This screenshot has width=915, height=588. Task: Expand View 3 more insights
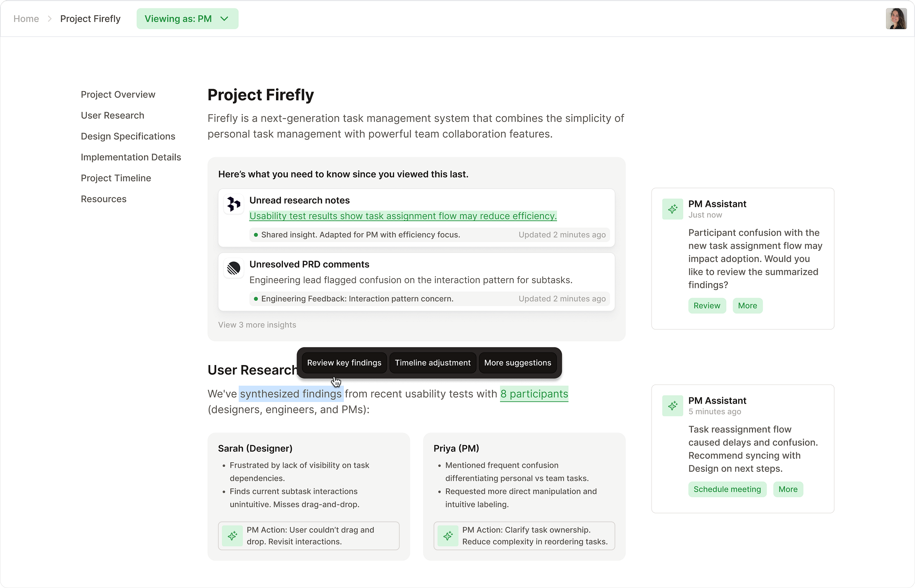tap(257, 325)
